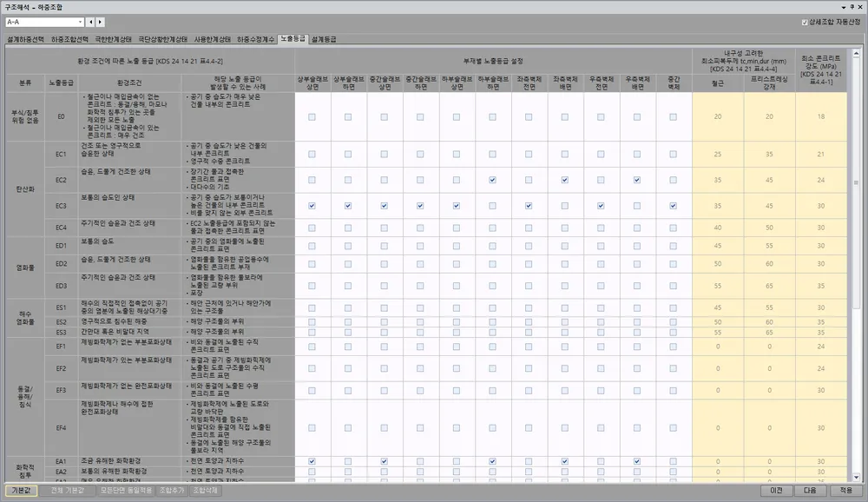Viewport: 868px width, 502px height.
Task: Check EF4 for 하부슬래브 하면
Action: (493, 428)
